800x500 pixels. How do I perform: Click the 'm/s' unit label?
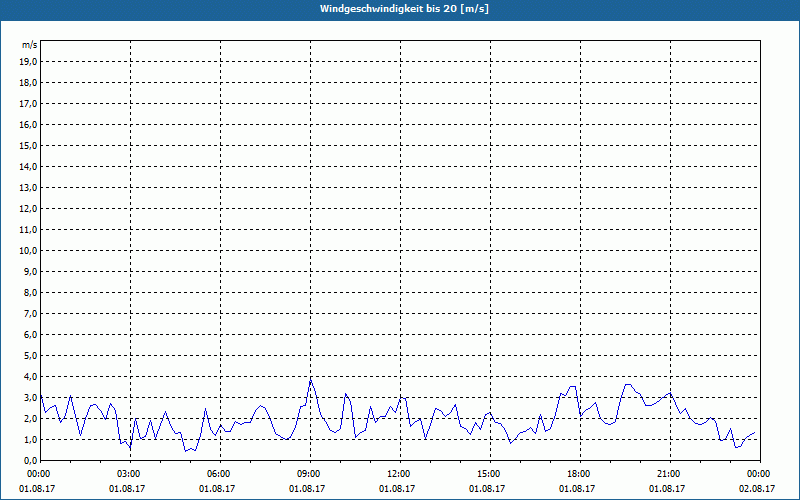click(30, 45)
